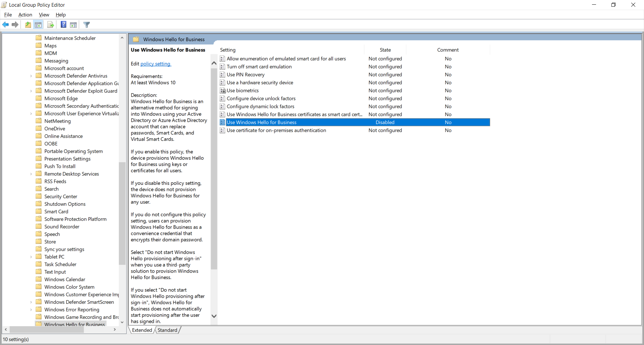Click icon beside Configure dynamic lock factors
644x345 pixels.
click(223, 107)
